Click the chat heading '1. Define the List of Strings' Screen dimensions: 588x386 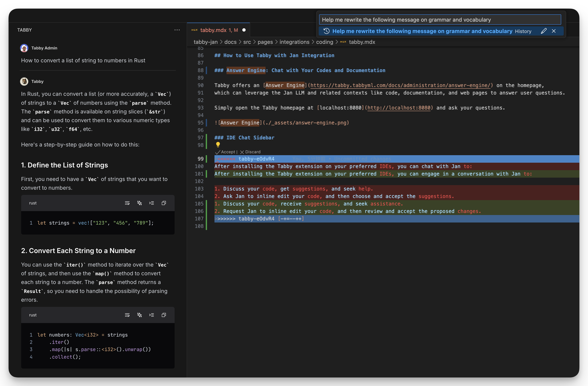click(65, 165)
